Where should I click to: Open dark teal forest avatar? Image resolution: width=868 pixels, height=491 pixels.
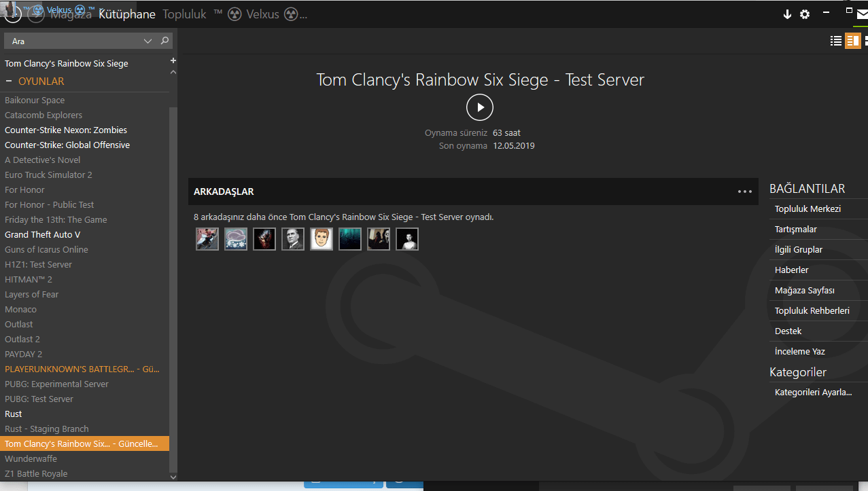point(350,239)
